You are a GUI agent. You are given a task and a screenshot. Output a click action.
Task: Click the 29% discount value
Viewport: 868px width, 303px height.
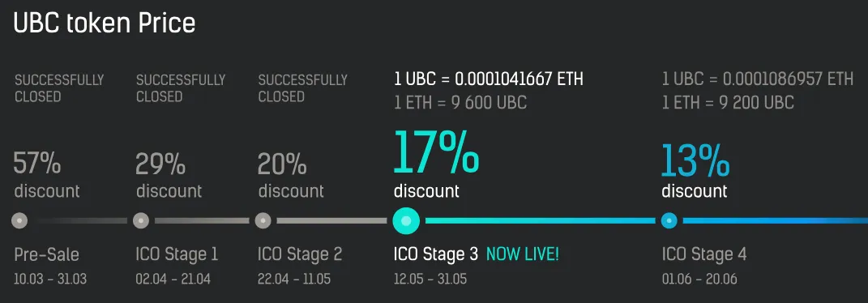(x=160, y=164)
